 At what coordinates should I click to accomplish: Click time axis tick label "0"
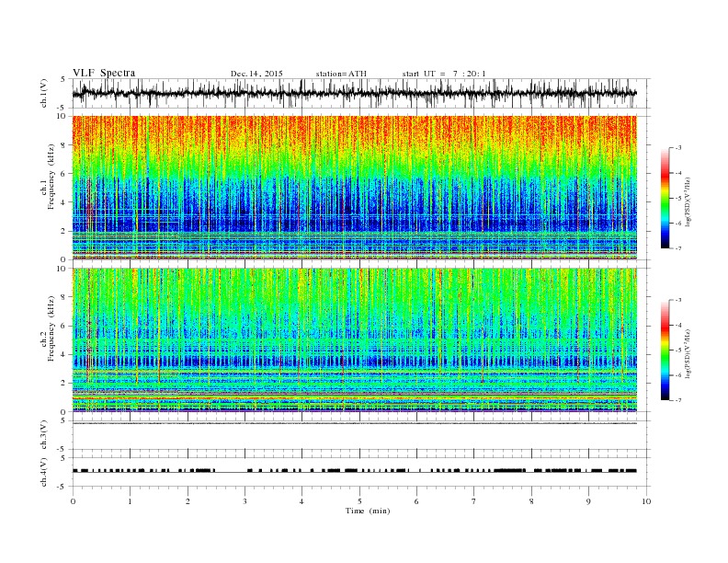pos(73,501)
